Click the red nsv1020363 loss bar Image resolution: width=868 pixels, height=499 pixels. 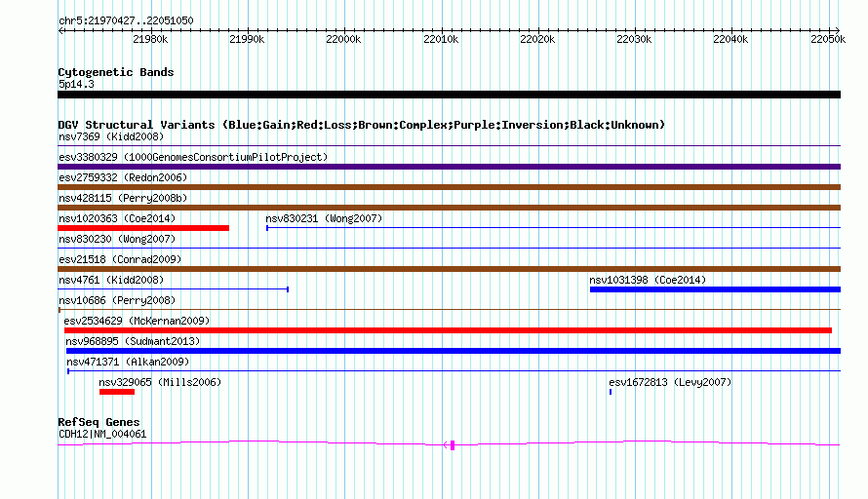[x=143, y=228]
